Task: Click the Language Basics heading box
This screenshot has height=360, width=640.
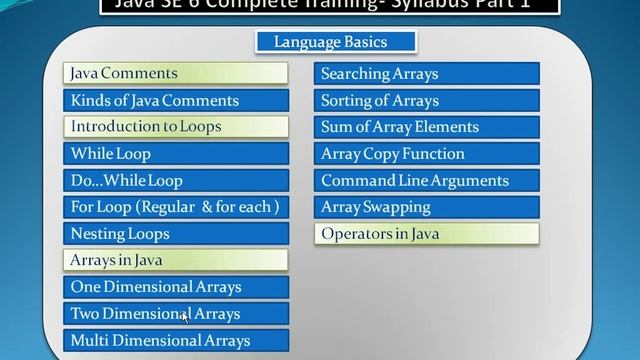Action: click(x=336, y=42)
